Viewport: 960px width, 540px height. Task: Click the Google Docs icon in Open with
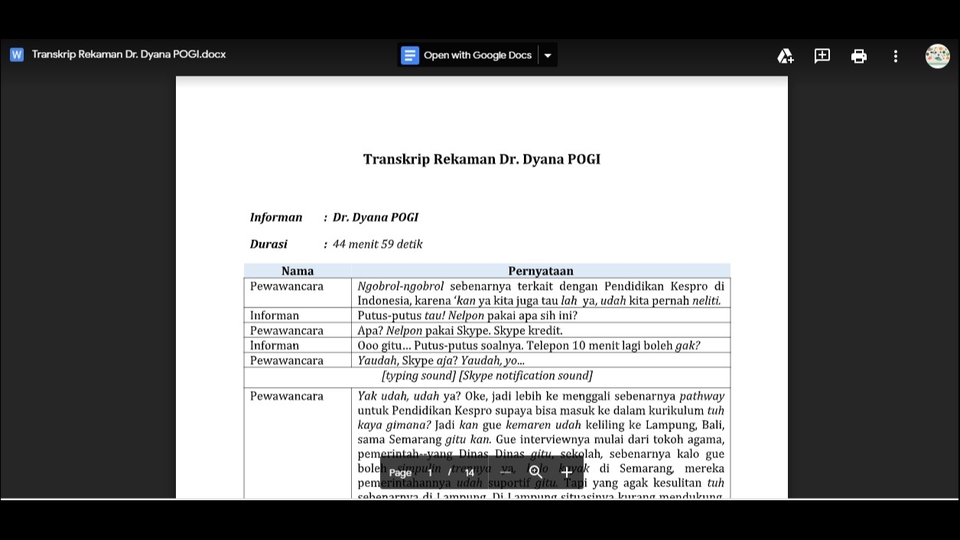pyautogui.click(x=410, y=56)
